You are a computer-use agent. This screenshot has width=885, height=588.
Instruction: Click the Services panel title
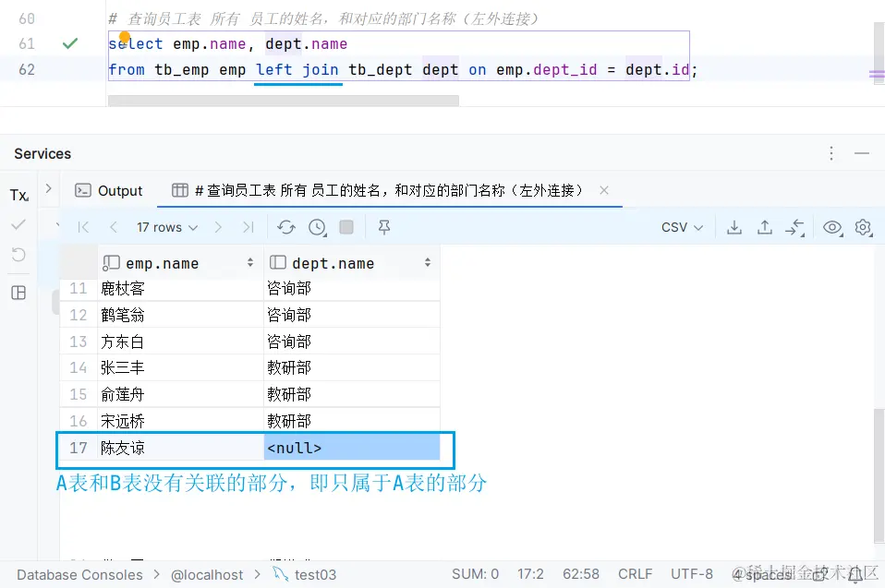point(42,153)
